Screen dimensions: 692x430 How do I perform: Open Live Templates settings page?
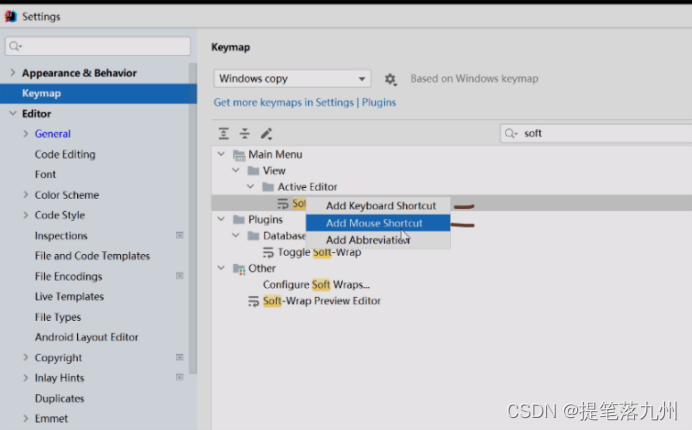point(70,297)
